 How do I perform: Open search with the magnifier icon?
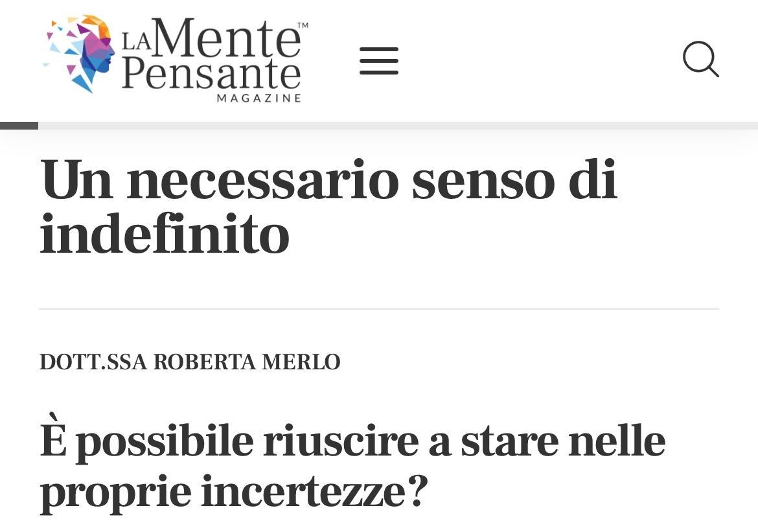point(700,59)
